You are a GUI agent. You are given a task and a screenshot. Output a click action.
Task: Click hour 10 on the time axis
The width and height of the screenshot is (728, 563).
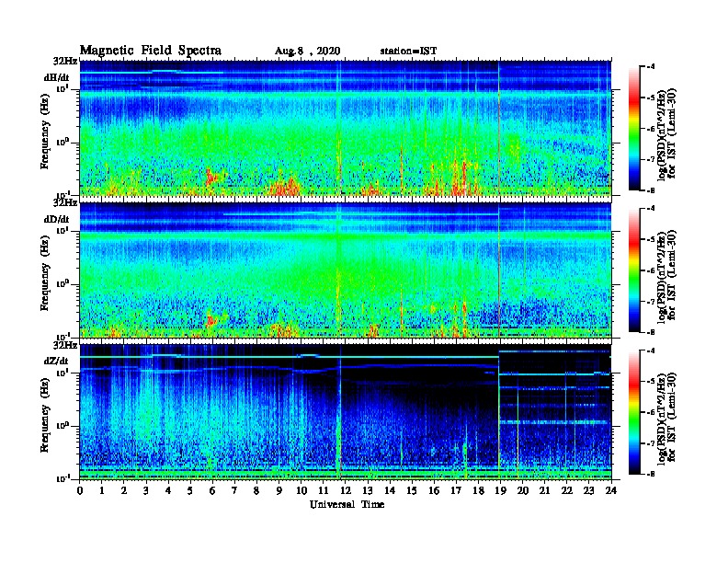[x=301, y=491]
